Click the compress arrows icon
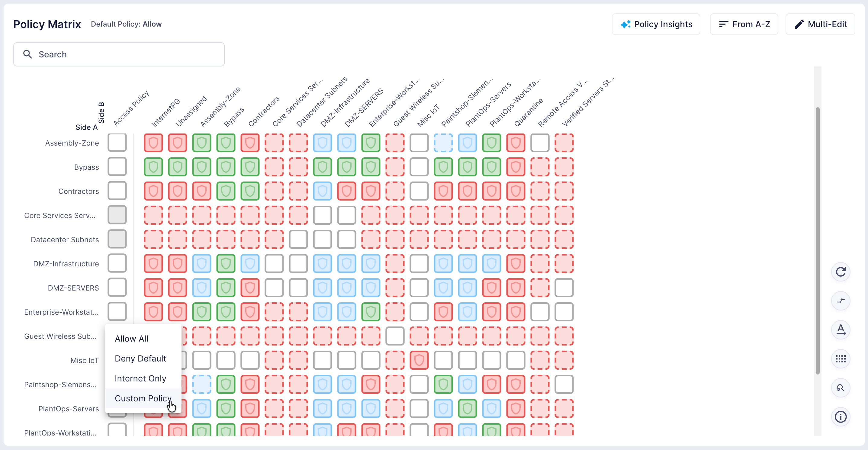Viewport: 868px width, 450px height. point(841,301)
